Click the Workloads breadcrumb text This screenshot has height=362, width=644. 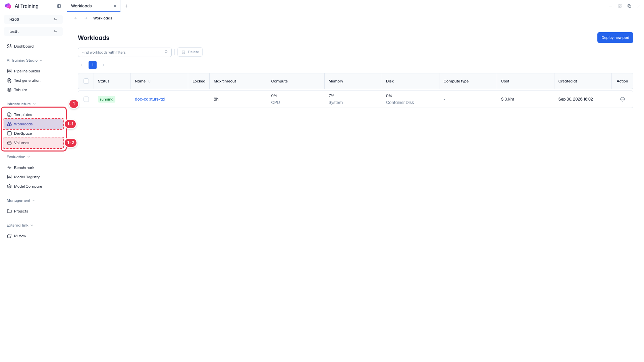click(103, 18)
